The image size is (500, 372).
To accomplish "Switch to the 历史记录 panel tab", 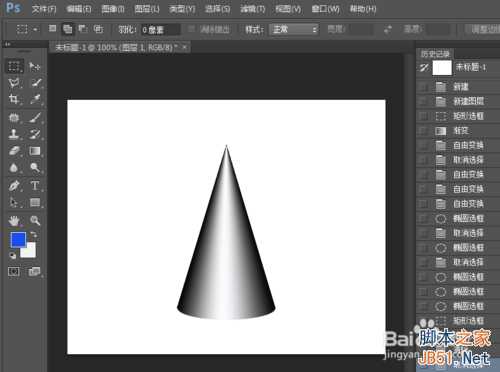I will (435, 54).
